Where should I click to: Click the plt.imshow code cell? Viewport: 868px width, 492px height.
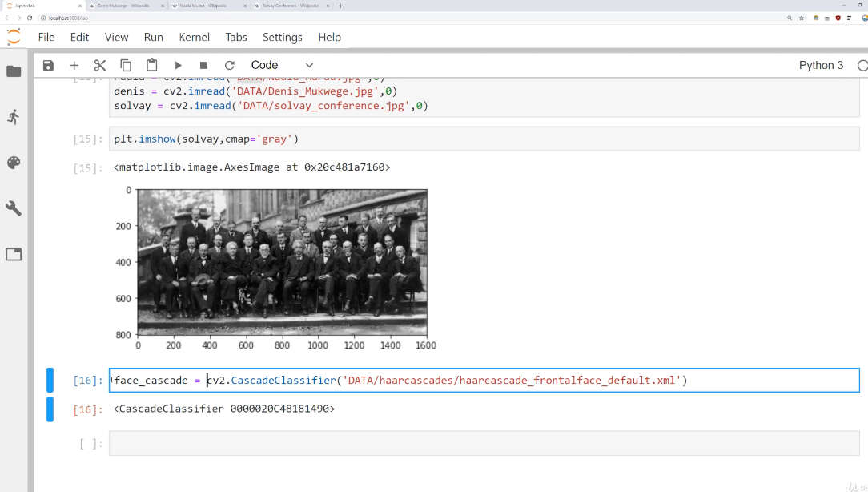coord(484,139)
